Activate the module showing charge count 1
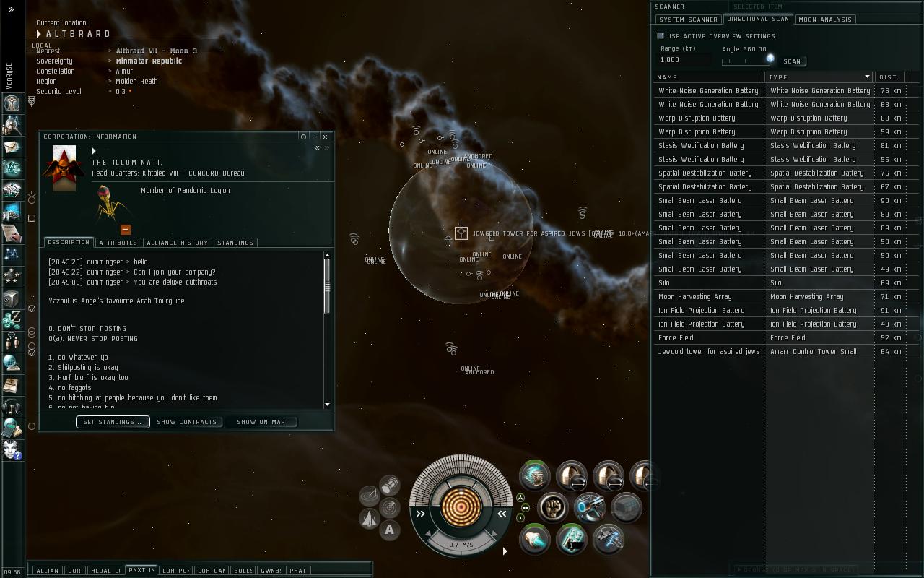 point(572,539)
